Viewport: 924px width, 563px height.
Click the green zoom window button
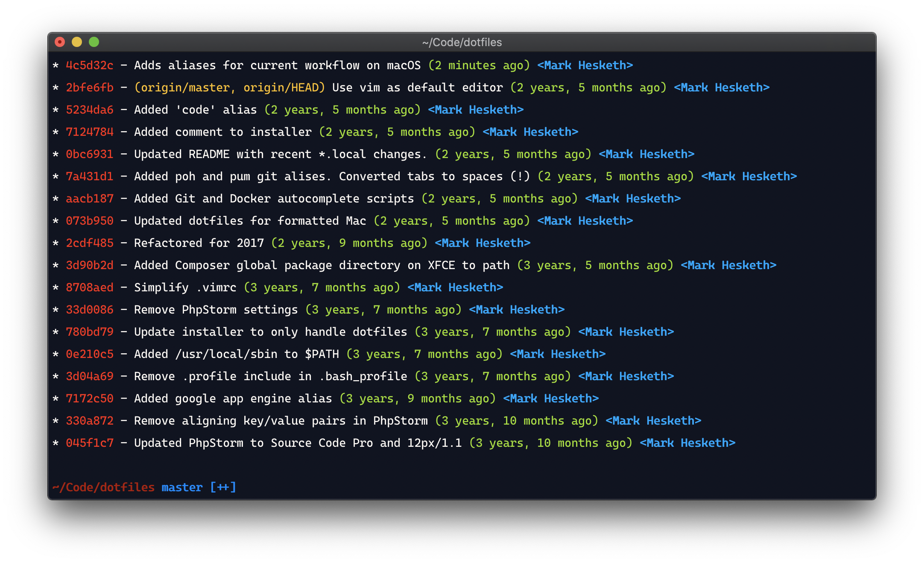point(94,42)
